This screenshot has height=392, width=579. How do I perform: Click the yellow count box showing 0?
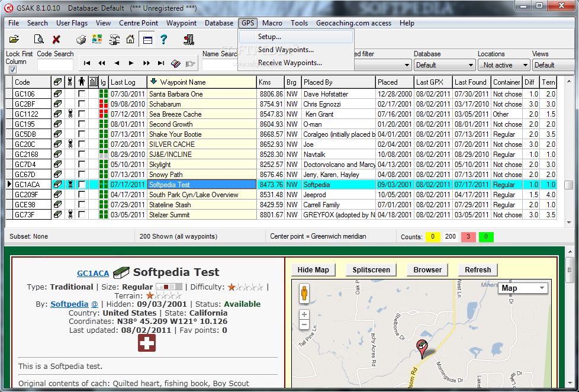tap(433, 236)
